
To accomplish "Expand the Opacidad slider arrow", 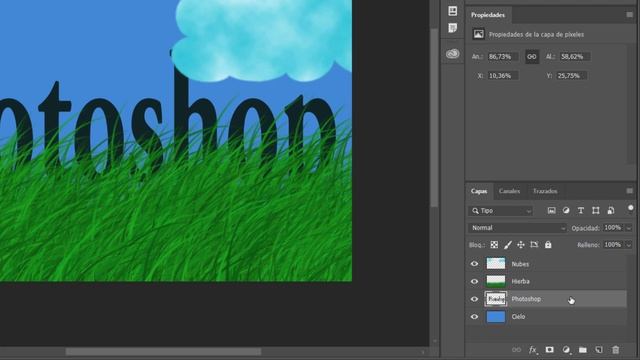I will 629,228.
